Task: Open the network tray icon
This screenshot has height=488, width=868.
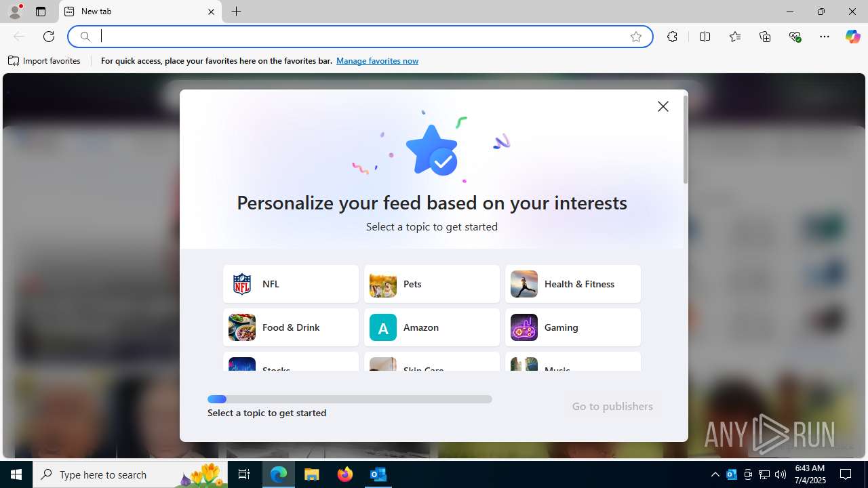Action: (764, 474)
